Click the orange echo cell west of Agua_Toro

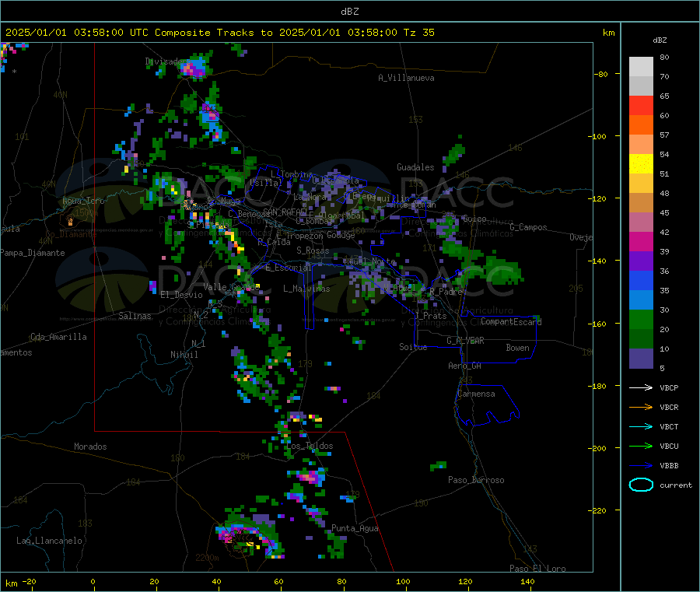[70, 221]
